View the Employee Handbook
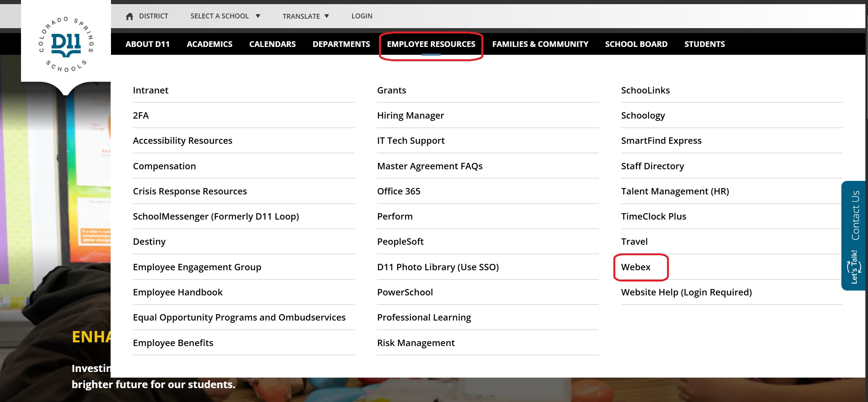Screen dimensions: 868x402 pos(178,292)
